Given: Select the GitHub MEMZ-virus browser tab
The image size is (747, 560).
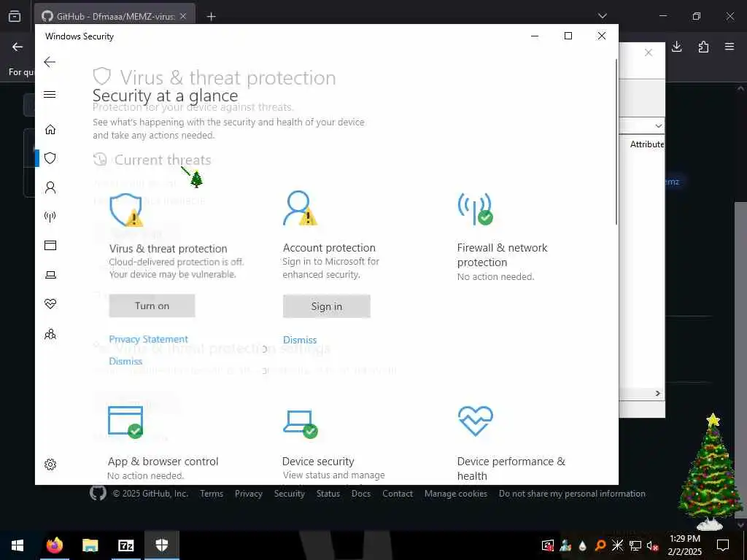Looking at the screenshot, I should point(115,16).
